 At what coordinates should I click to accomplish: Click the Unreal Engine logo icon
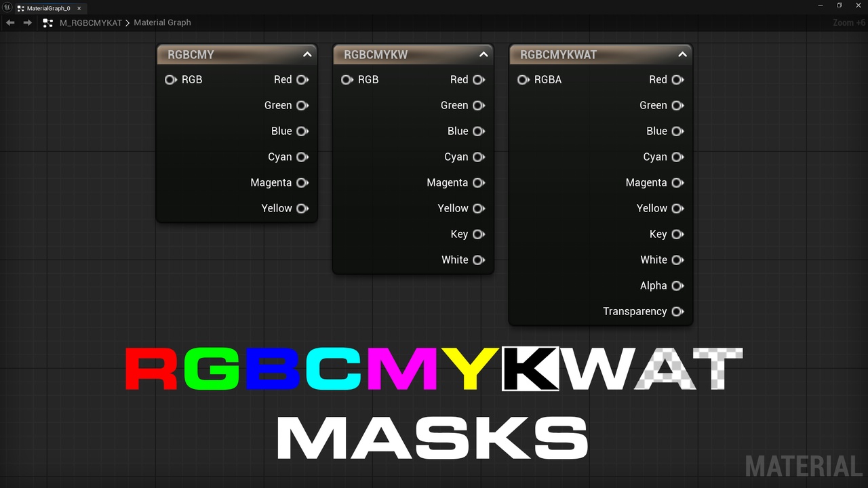click(7, 7)
